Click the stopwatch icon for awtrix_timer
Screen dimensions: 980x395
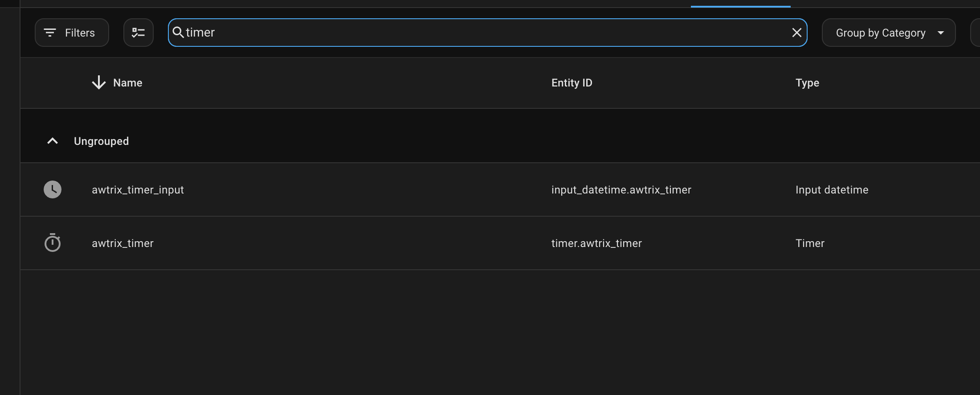tap(53, 243)
